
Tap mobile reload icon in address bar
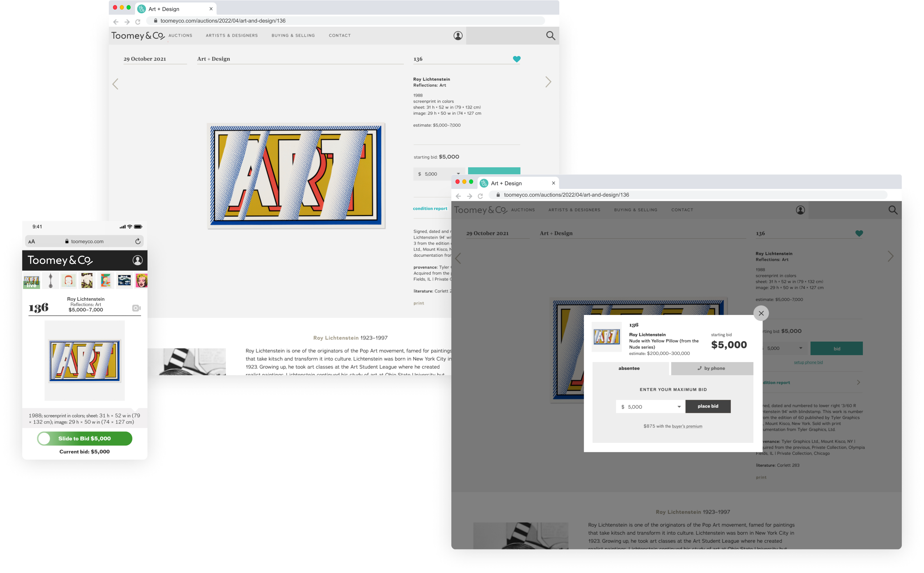coord(138,241)
